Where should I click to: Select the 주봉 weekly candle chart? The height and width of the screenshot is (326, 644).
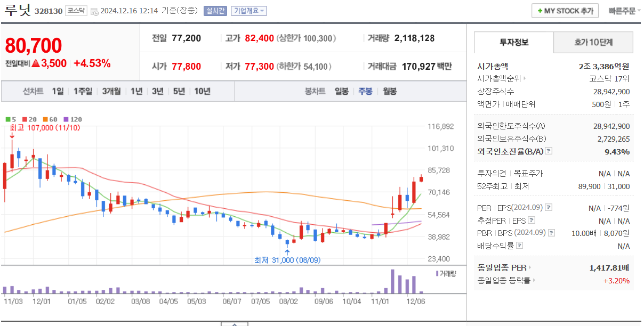[365, 91]
